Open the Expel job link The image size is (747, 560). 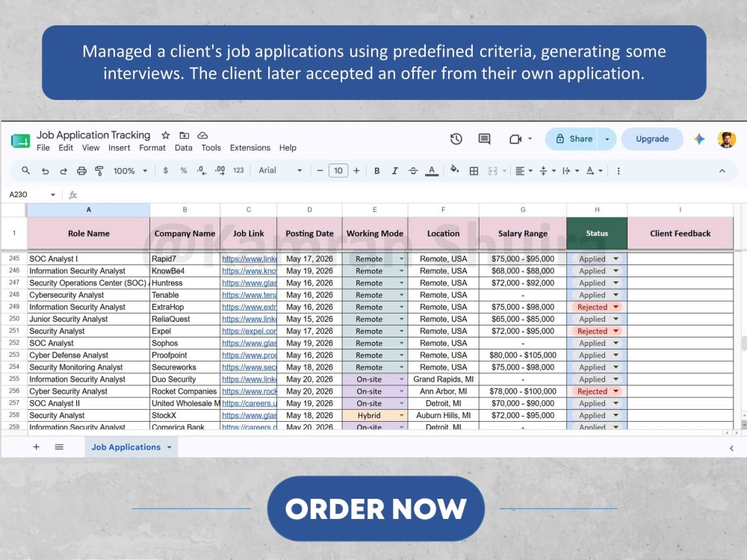coord(249,331)
